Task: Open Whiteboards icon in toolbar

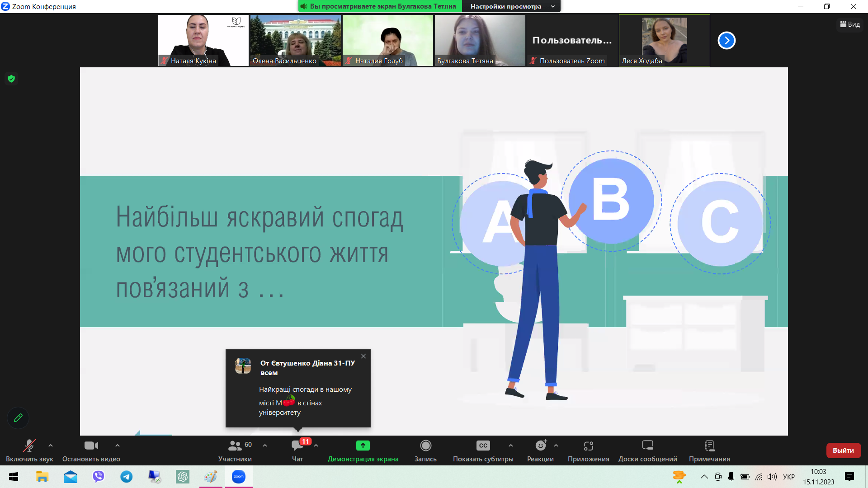Action: pos(647,446)
